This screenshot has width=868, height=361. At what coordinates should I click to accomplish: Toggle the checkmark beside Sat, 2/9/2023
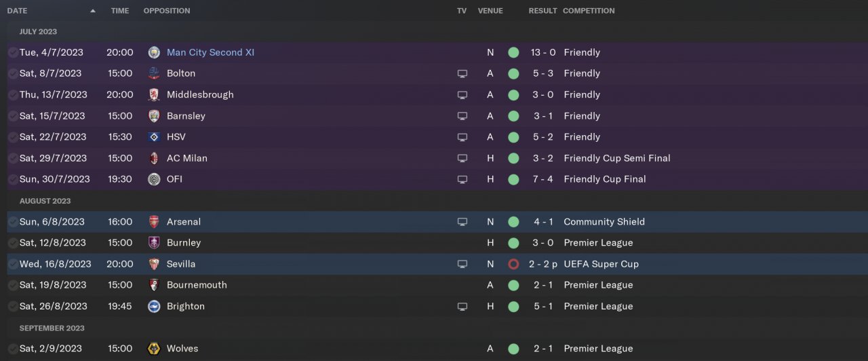click(x=13, y=349)
